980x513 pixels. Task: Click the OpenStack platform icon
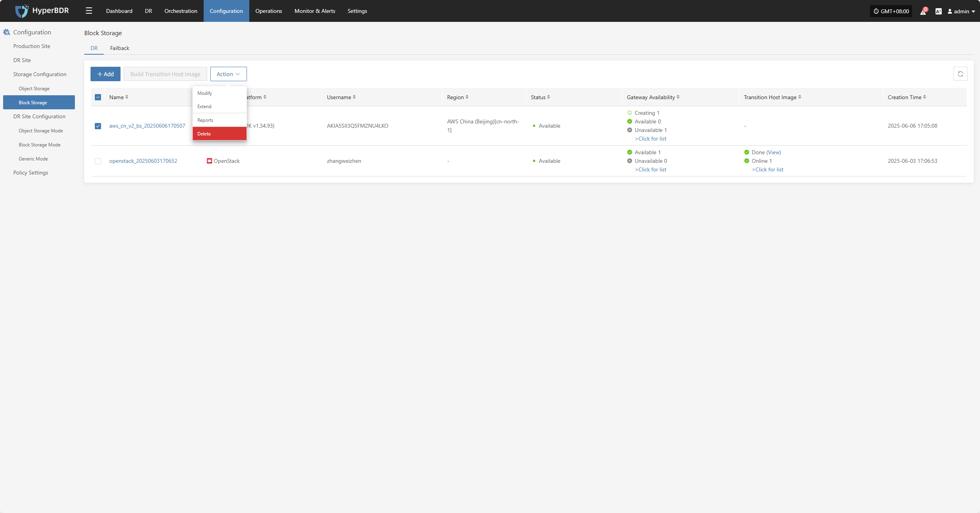(209, 161)
